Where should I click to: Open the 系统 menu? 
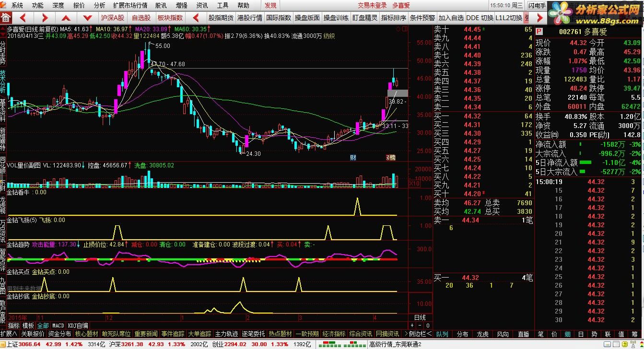pos(17,5)
